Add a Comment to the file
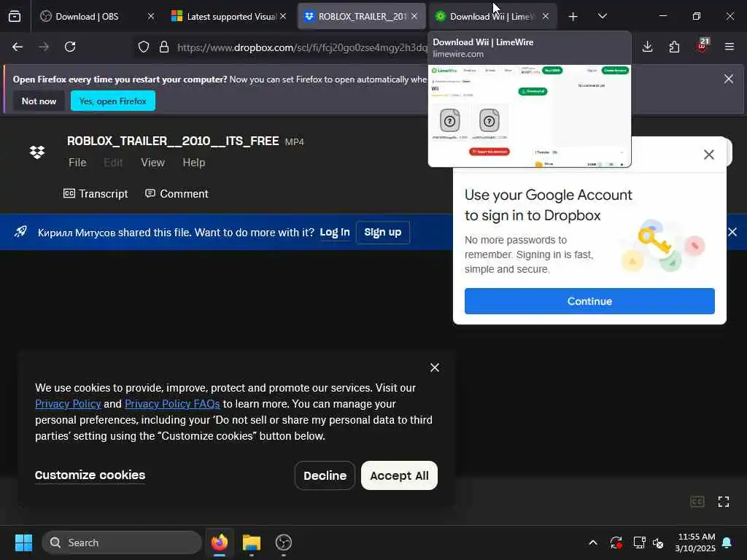Screen dimensions: 747x560 point(177,194)
